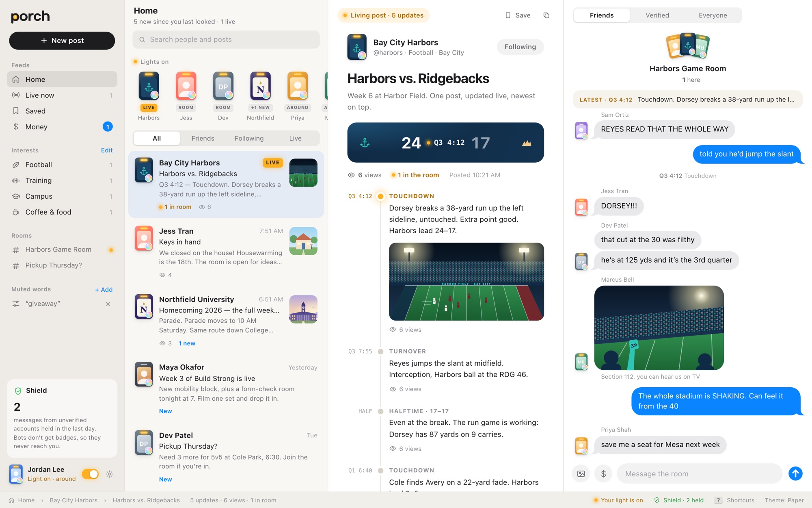Open the Money section
The height and width of the screenshot is (508, 812).
tap(62, 127)
